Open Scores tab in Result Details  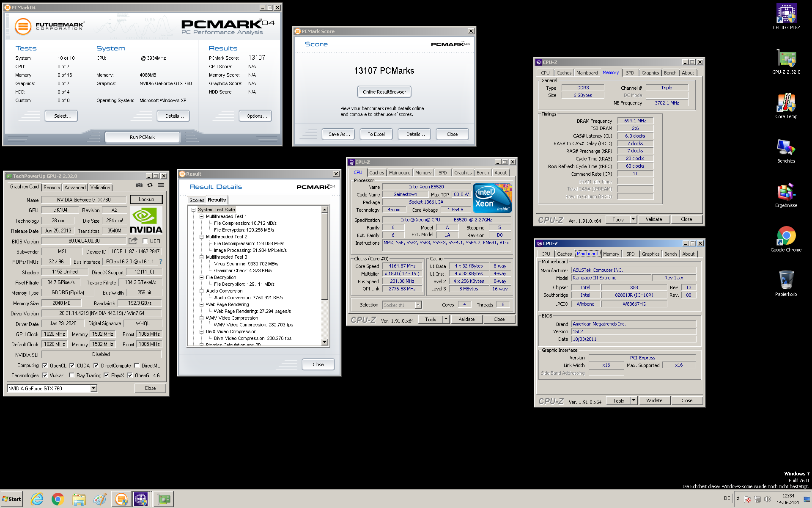coord(197,200)
